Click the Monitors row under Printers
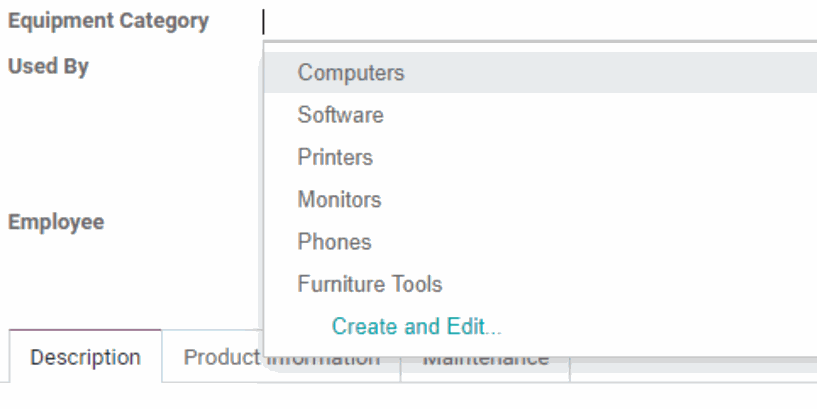 540,200
